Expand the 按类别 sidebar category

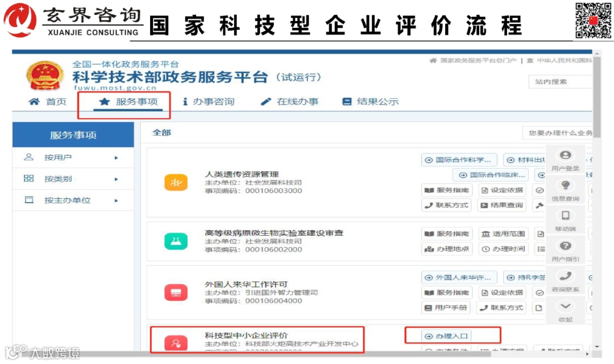[x=73, y=179]
